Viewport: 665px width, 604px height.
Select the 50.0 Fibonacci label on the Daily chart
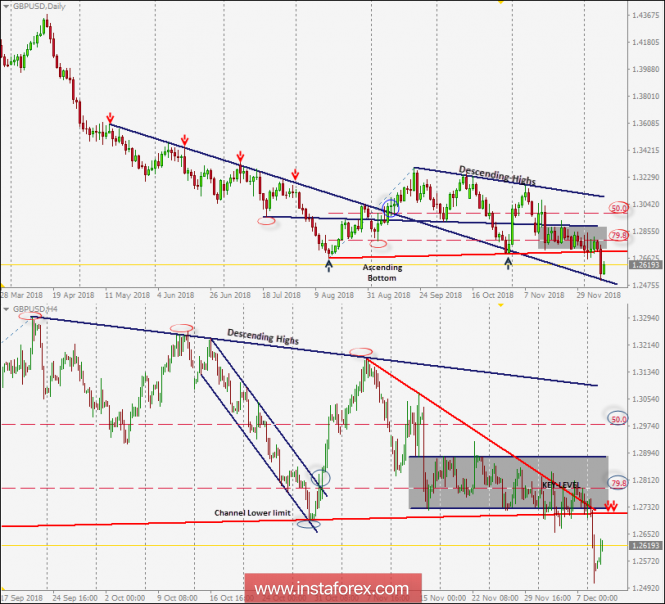(x=619, y=208)
